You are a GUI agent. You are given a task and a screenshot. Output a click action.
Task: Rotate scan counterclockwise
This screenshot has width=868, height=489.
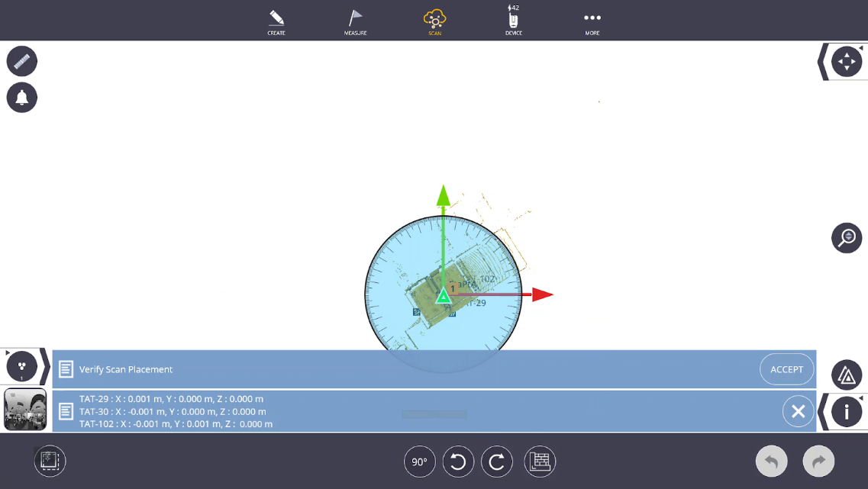point(458,462)
